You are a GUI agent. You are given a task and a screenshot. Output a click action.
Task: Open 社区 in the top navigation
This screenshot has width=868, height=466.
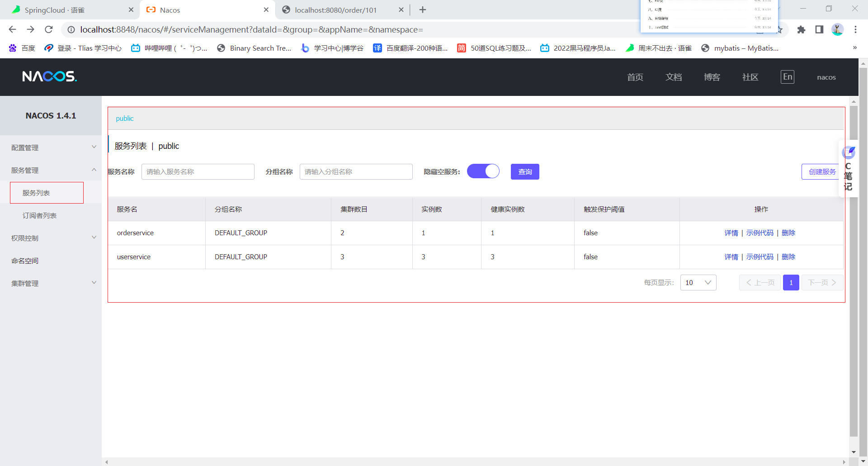750,77
